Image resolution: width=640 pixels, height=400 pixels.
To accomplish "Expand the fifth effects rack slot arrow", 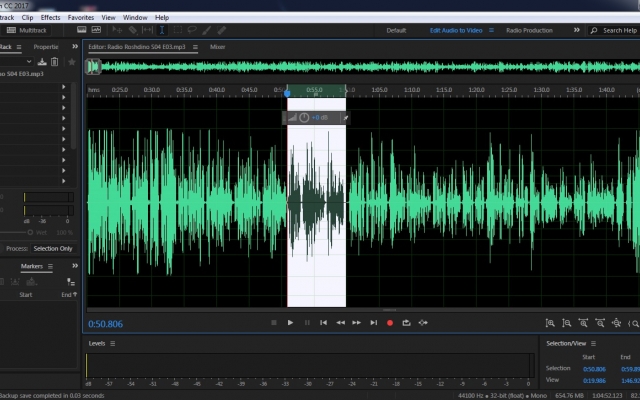I will coord(64,129).
